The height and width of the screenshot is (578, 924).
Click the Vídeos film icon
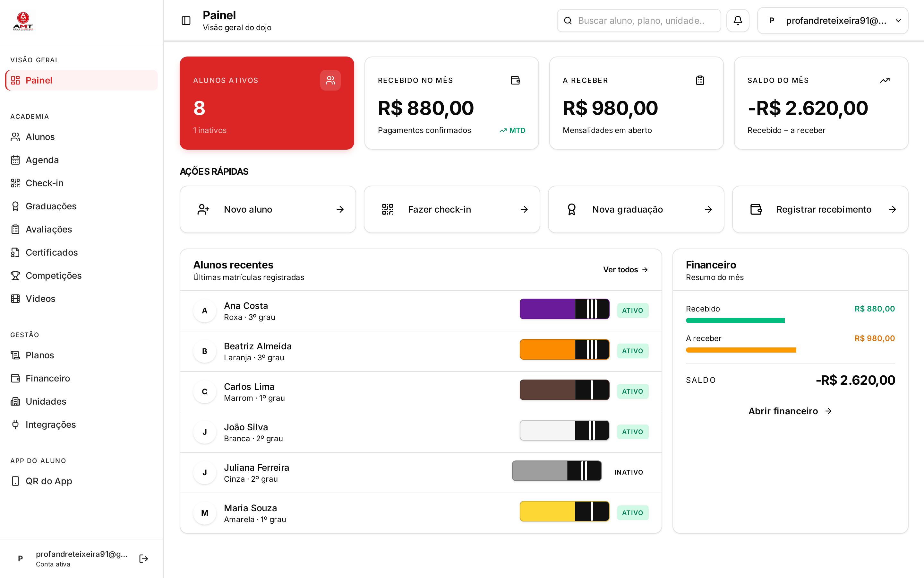point(15,299)
